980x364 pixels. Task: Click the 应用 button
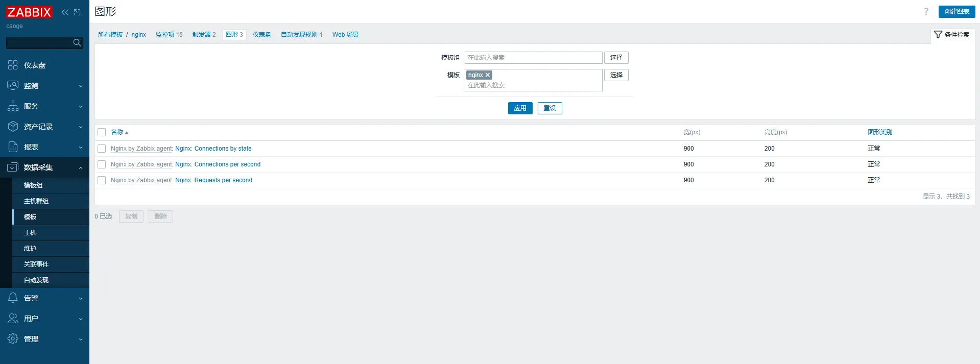click(520, 108)
